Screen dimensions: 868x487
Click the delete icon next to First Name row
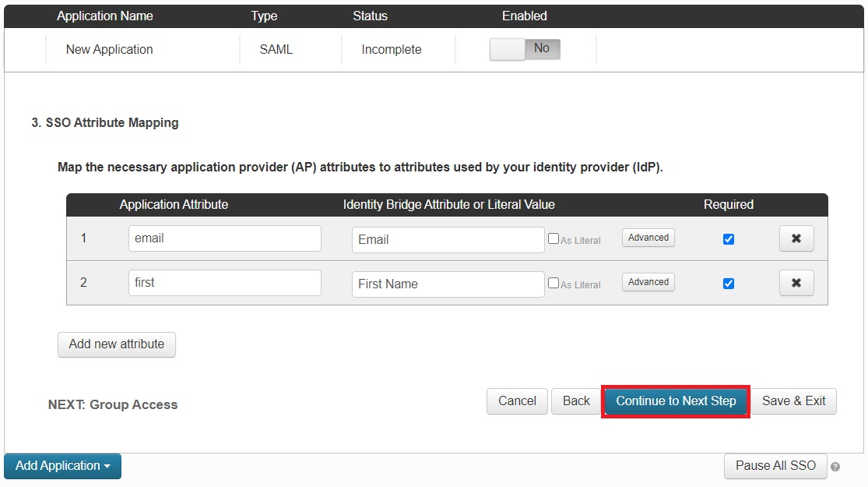coord(796,283)
